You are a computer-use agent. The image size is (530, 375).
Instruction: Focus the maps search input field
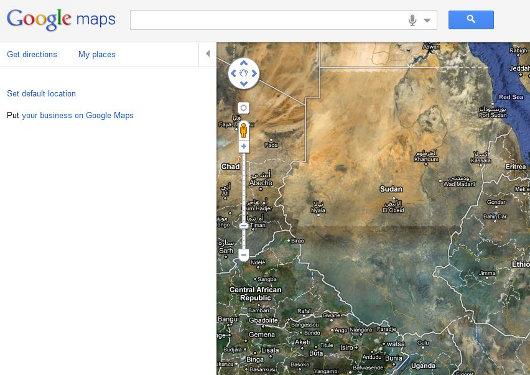tap(268, 20)
